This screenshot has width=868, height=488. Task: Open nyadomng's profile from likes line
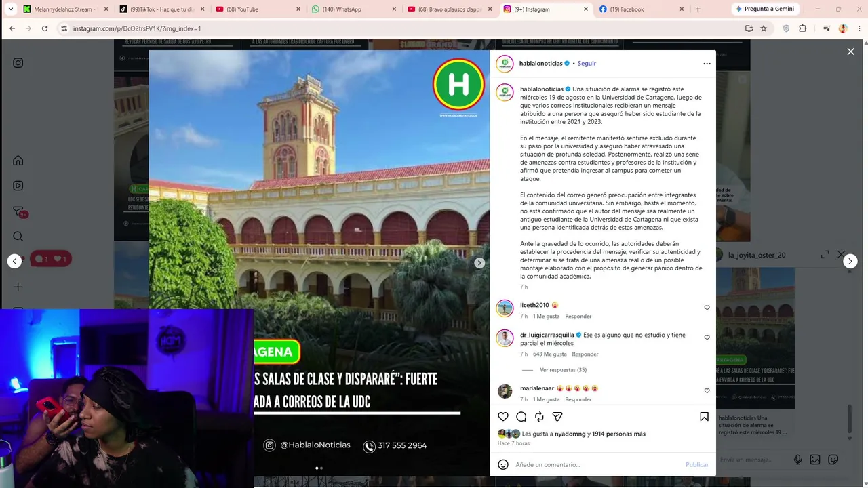coord(570,434)
